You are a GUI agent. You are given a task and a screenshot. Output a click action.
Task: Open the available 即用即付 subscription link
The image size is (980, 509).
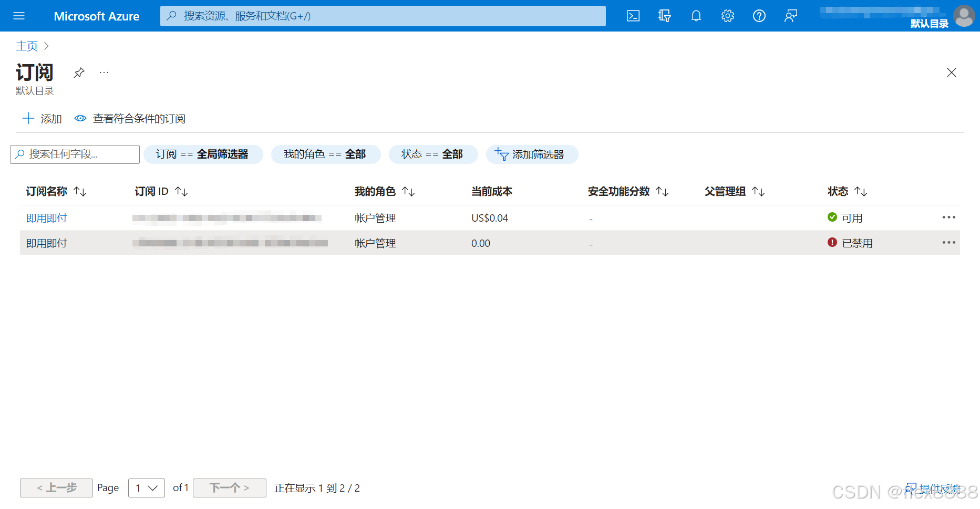click(x=47, y=218)
